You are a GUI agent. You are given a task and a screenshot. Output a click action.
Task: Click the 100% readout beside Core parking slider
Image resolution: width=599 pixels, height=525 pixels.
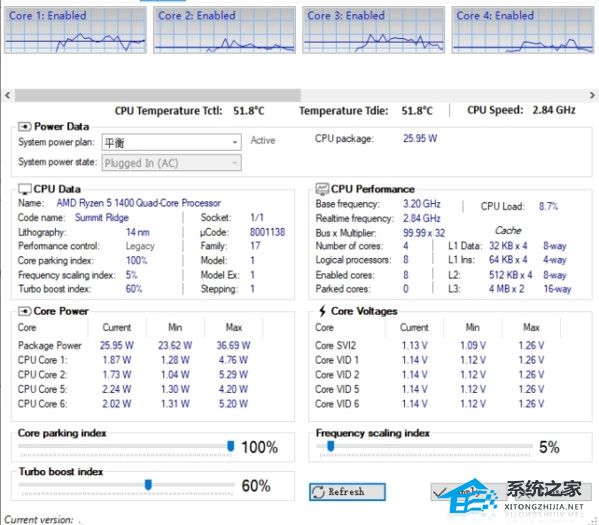[260, 447]
